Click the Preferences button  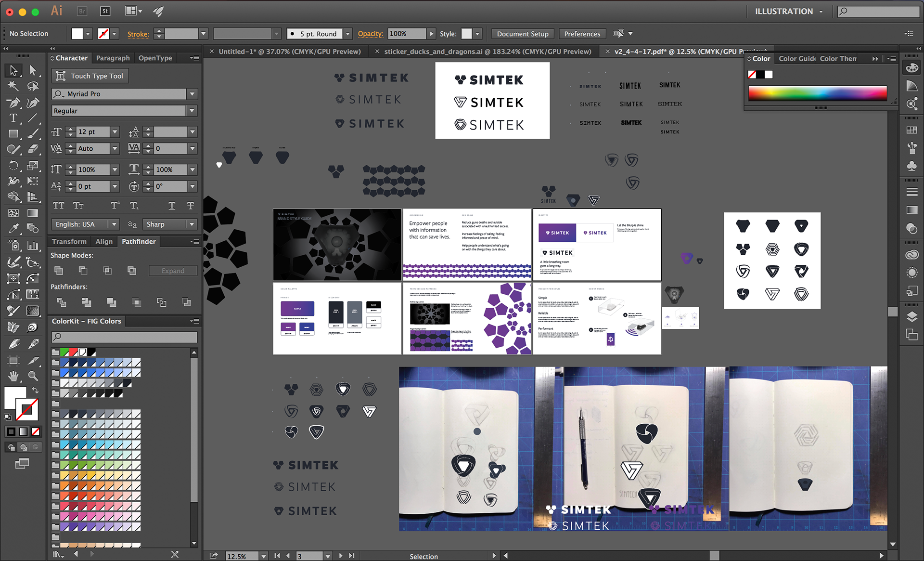582,34
